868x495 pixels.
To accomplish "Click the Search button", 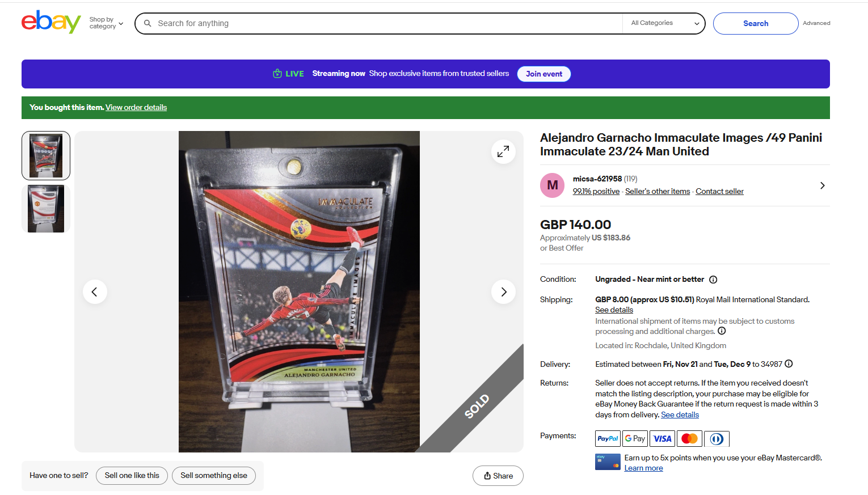I will click(x=755, y=23).
